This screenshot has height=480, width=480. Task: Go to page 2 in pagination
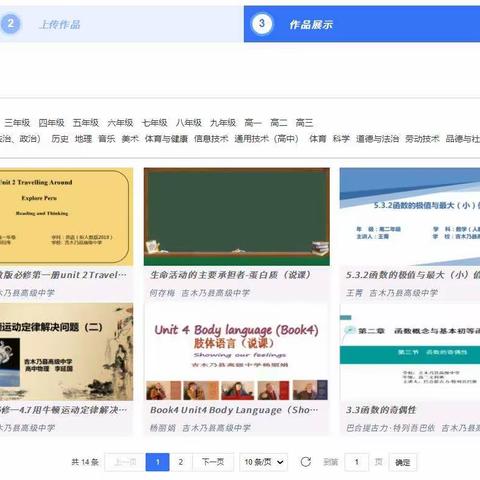click(181, 462)
